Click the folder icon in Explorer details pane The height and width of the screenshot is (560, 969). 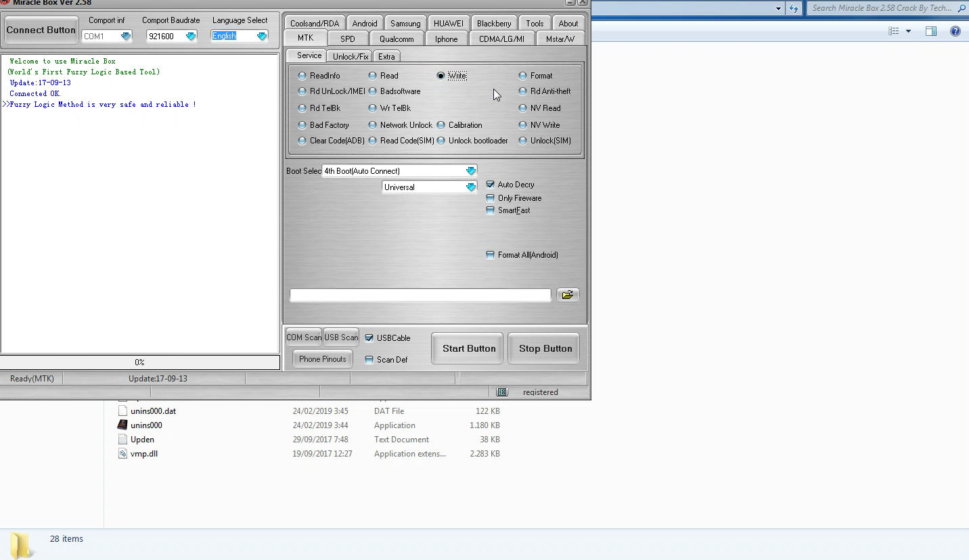tap(21, 544)
